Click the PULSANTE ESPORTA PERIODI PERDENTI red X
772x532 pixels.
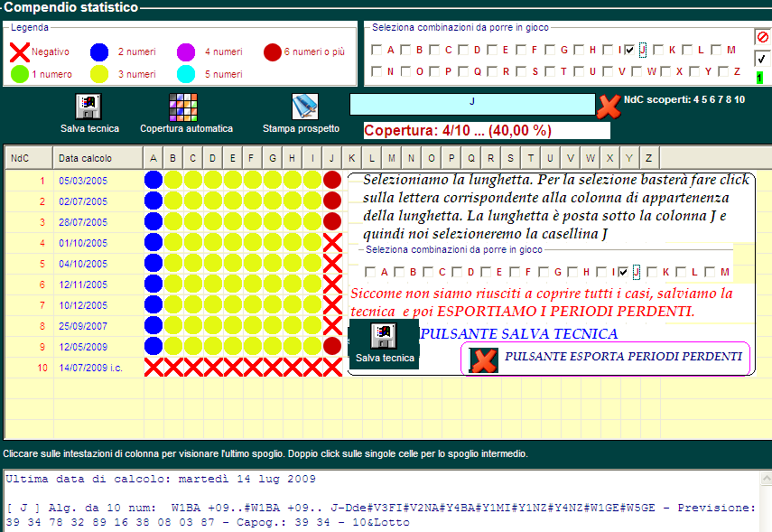[x=483, y=360]
